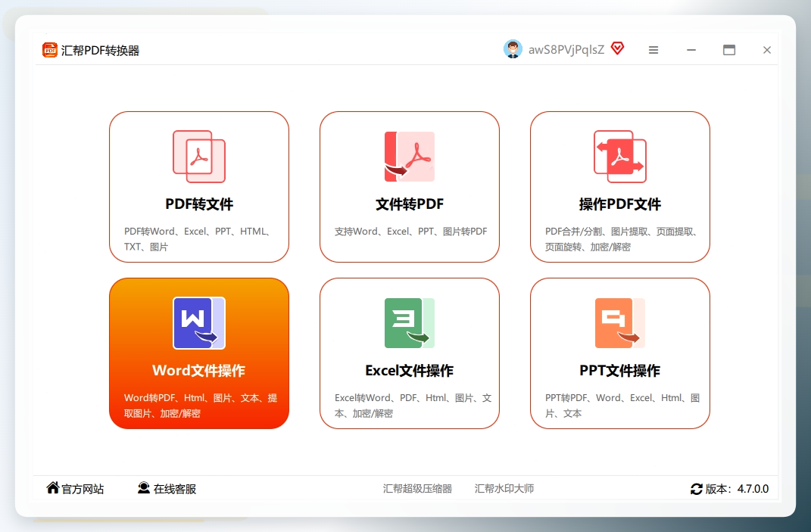Click the 版本: 4.7.0.0 version text
The width and height of the screenshot is (811, 532).
pos(737,489)
